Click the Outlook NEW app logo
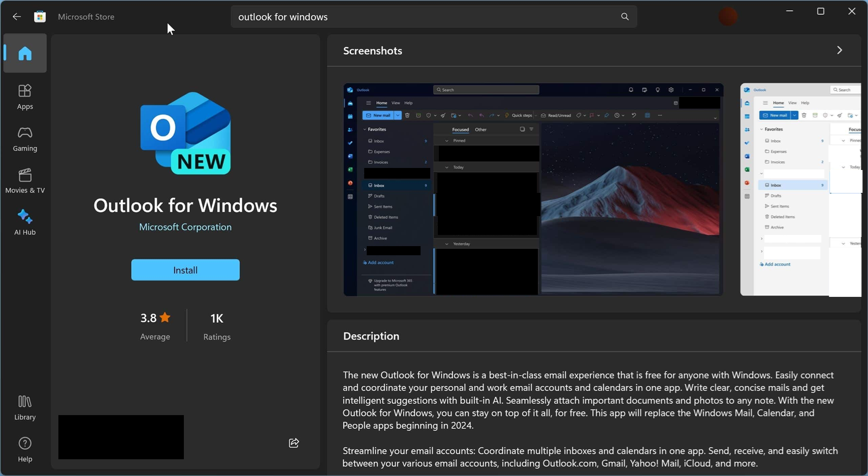Image resolution: width=868 pixels, height=476 pixels. pyautogui.click(x=185, y=133)
